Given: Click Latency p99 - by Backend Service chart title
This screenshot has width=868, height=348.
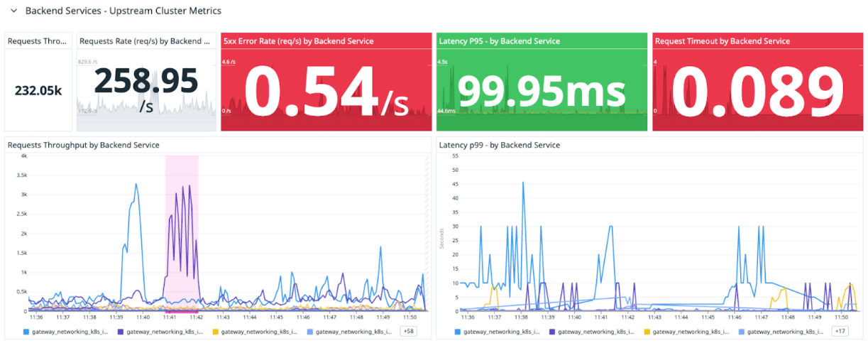Looking at the screenshot, I should (500, 145).
